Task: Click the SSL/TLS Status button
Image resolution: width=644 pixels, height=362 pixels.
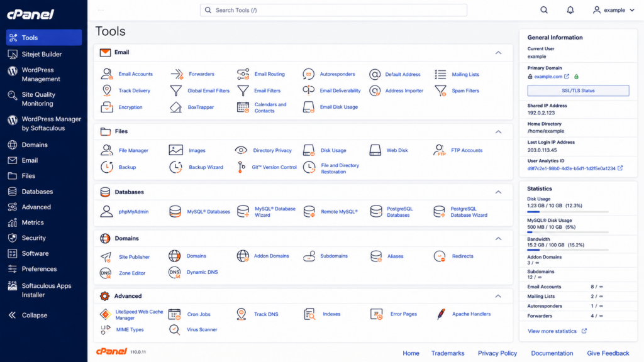Action: pos(578,90)
